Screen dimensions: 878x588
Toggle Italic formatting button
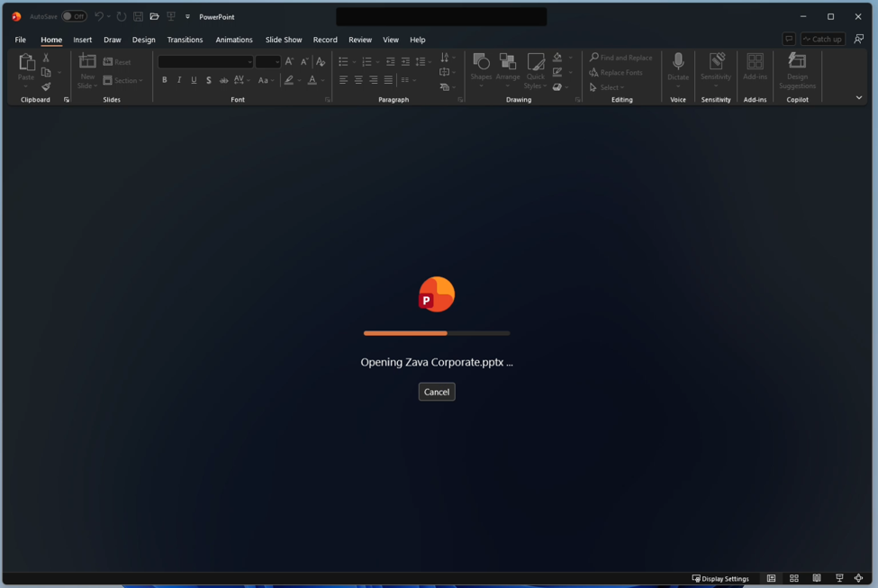coord(179,80)
